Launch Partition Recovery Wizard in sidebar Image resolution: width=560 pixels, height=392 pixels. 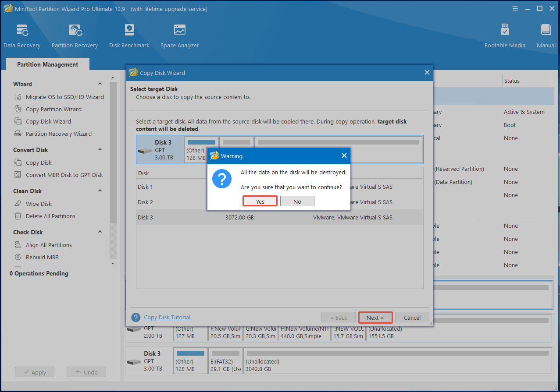pos(58,134)
